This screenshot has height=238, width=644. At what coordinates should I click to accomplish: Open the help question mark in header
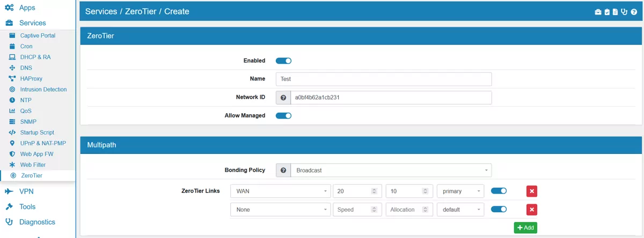[x=634, y=12]
